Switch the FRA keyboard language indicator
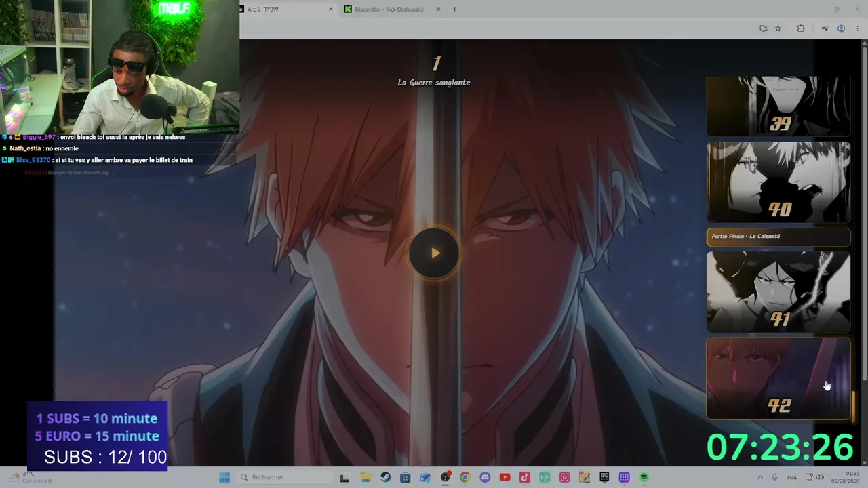Viewport: 868px width, 488px height. pos(792,477)
